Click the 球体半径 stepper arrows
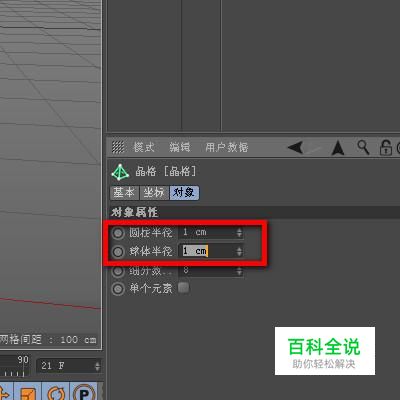 coord(239,251)
